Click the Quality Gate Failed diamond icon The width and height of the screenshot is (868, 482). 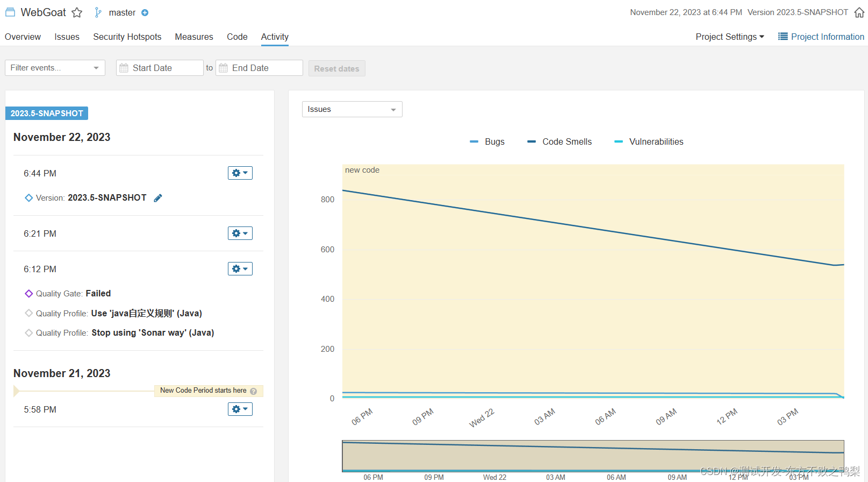(29, 293)
